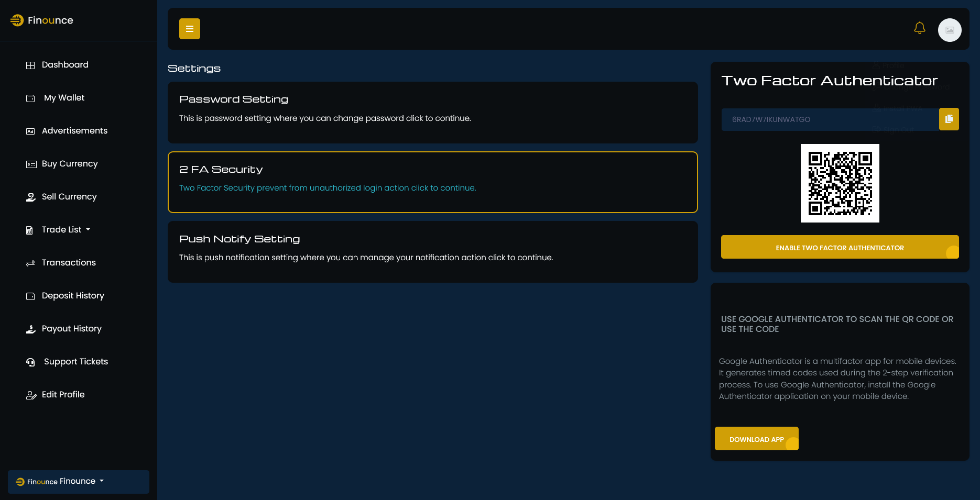Click the My Wallet icon
980x500 pixels.
pos(30,98)
